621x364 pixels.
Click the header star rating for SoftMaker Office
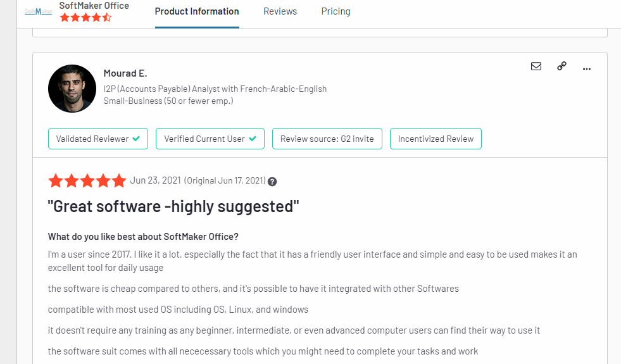click(85, 18)
